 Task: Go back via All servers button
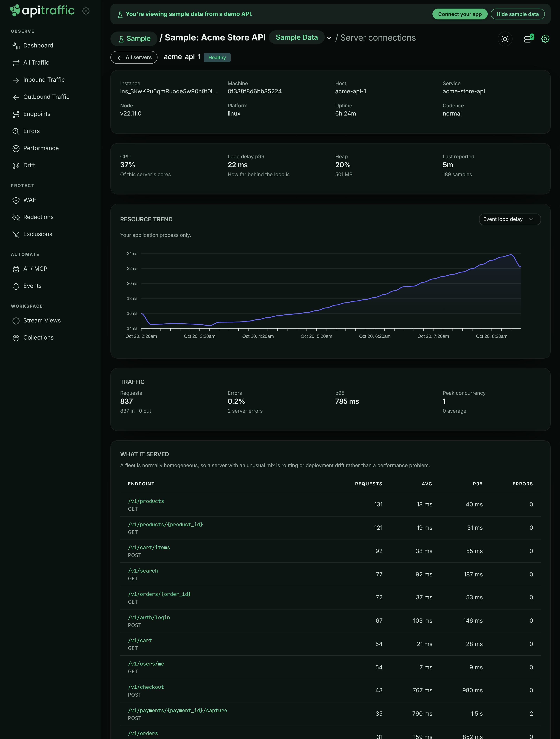[134, 57]
